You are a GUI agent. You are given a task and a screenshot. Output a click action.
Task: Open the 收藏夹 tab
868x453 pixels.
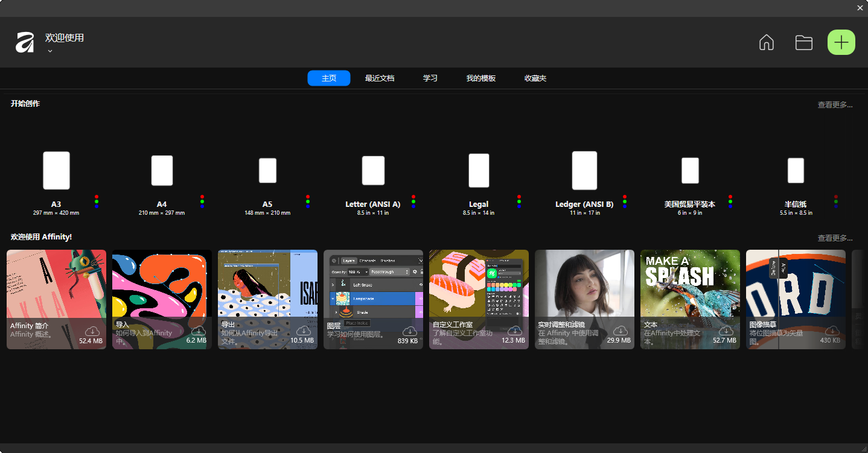(535, 78)
